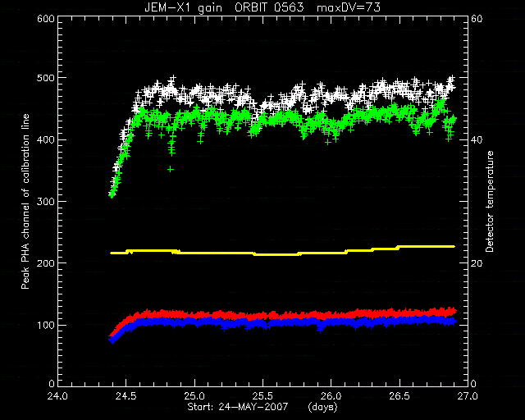Click the 60 label on the temperature axis
This screenshot has height=420, width=525.
[x=477, y=19]
